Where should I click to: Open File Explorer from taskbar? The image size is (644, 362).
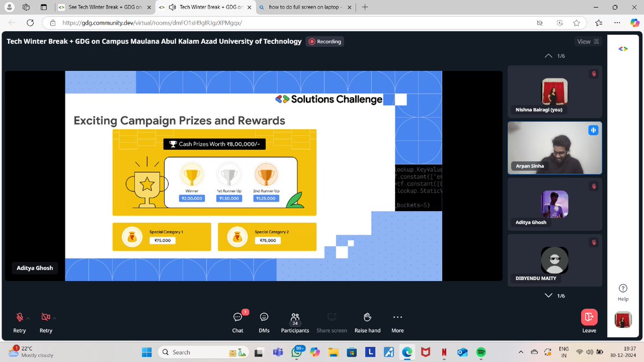333,352
